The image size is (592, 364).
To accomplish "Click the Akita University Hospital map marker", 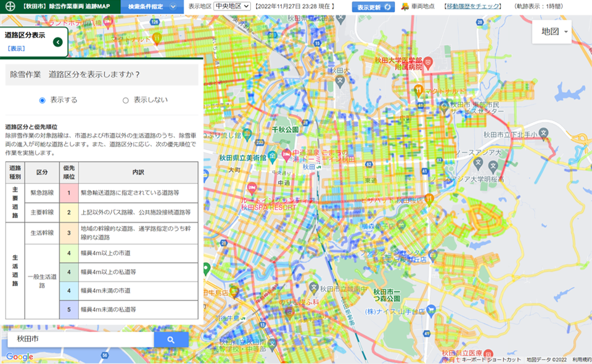I will point(430,62).
